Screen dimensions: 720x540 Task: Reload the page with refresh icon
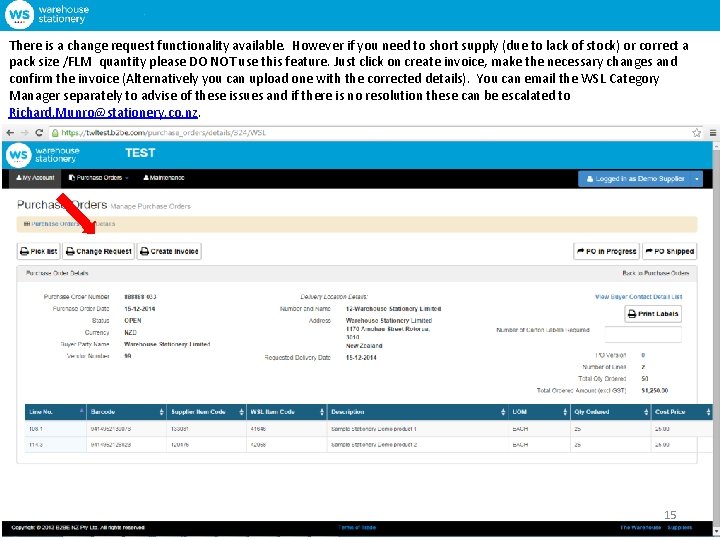(39, 133)
